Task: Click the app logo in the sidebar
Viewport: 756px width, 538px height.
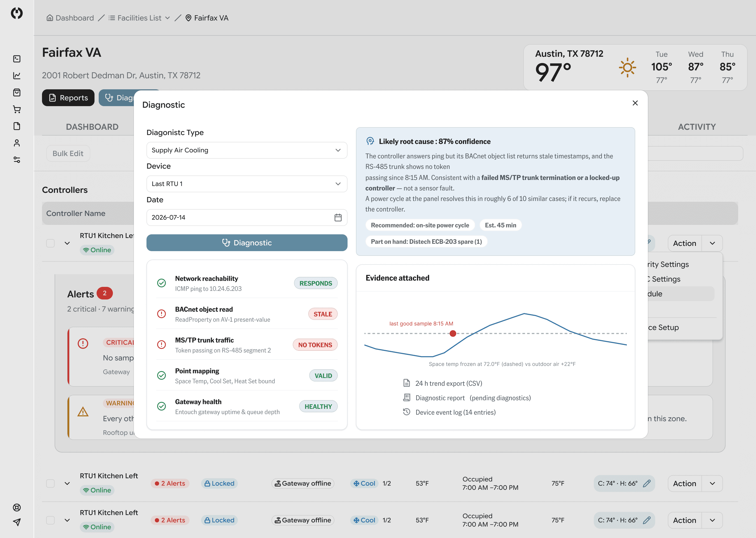Action: pos(17,13)
